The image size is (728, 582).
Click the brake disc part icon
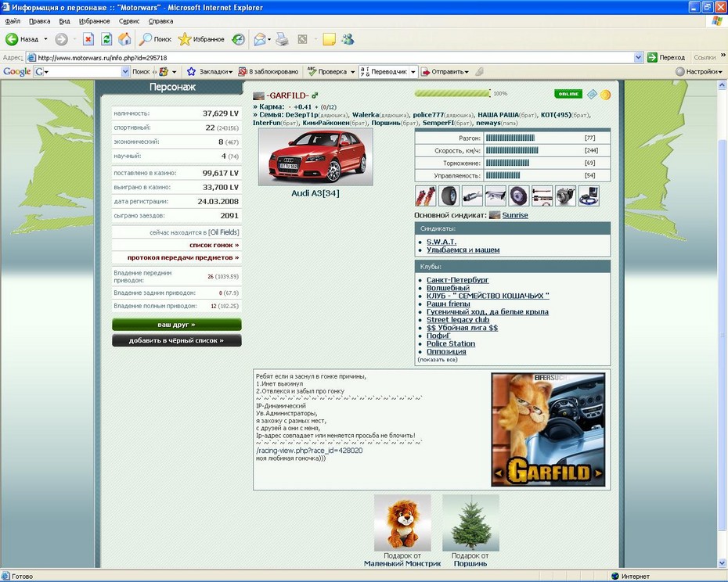point(519,196)
